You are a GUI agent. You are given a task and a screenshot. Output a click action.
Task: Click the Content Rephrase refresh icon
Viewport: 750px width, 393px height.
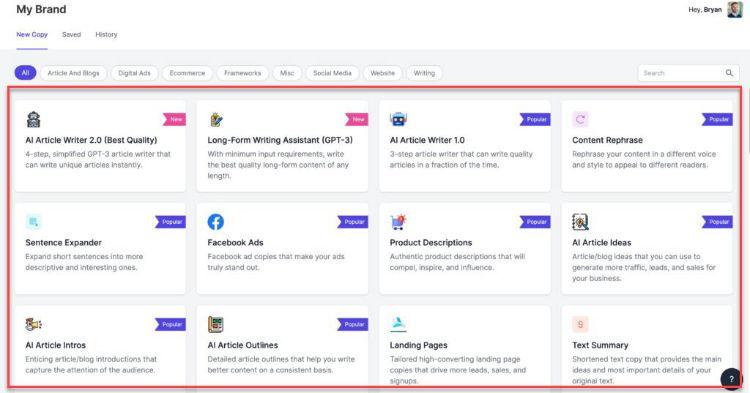pos(580,119)
